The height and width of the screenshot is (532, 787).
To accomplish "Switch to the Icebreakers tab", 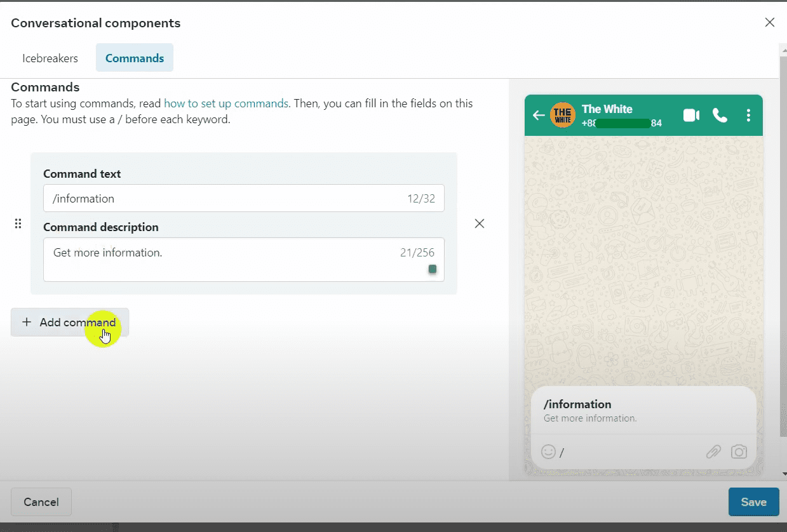I will pyautogui.click(x=50, y=58).
